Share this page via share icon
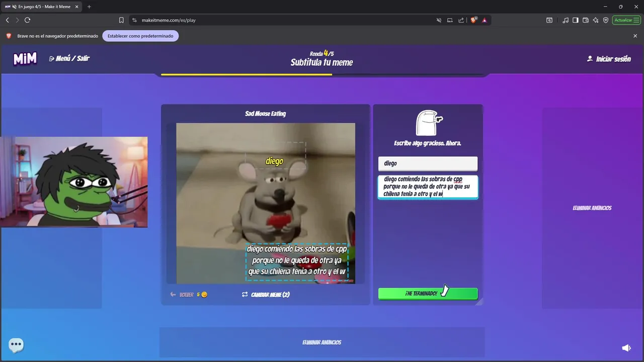644x362 pixels. click(461, 20)
